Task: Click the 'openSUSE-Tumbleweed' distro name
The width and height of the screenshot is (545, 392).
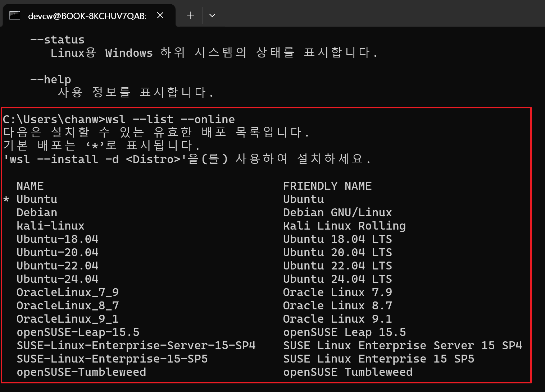Action: tap(81, 372)
